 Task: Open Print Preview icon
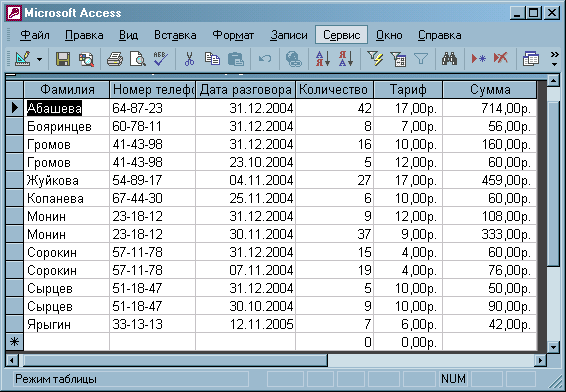point(138,58)
